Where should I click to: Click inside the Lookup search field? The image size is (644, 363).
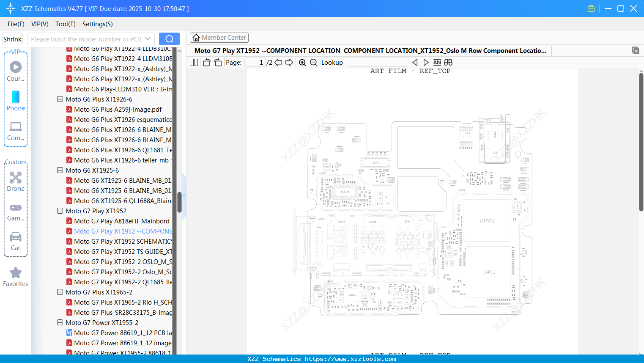point(377,62)
